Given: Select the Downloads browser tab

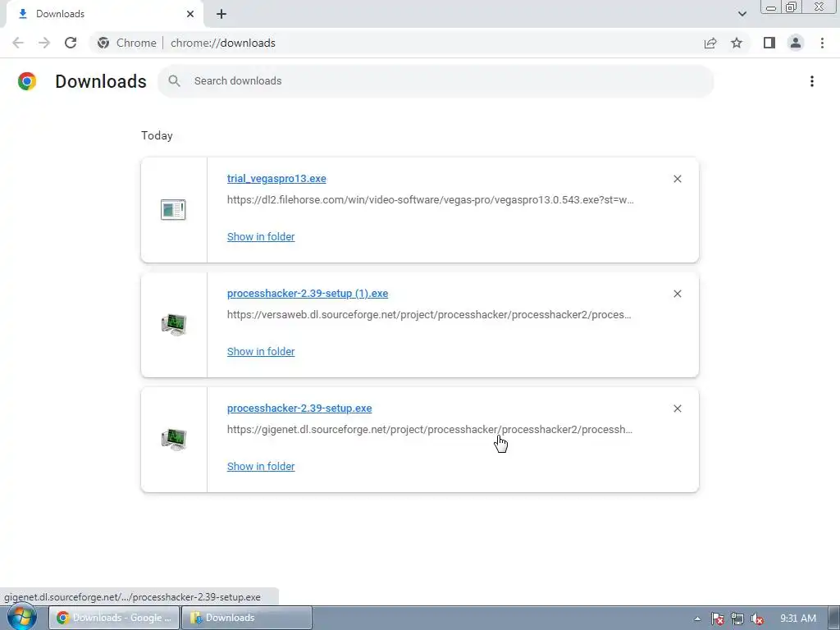Looking at the screenshot, I should [104, 14].
